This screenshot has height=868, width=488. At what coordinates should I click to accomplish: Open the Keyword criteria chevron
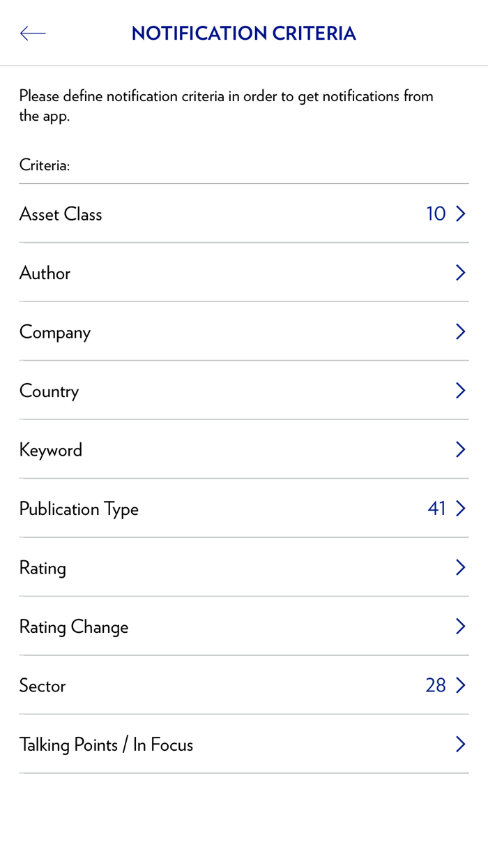[460, 449]
